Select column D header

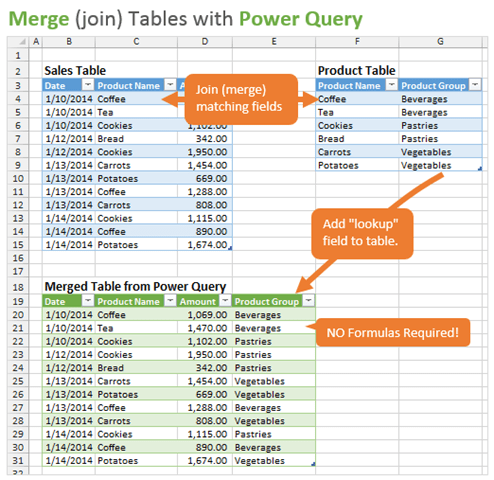(205, 42)
